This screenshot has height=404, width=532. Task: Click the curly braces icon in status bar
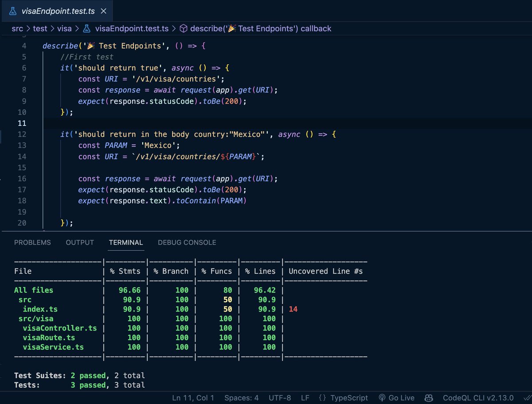tap(323, 398)
